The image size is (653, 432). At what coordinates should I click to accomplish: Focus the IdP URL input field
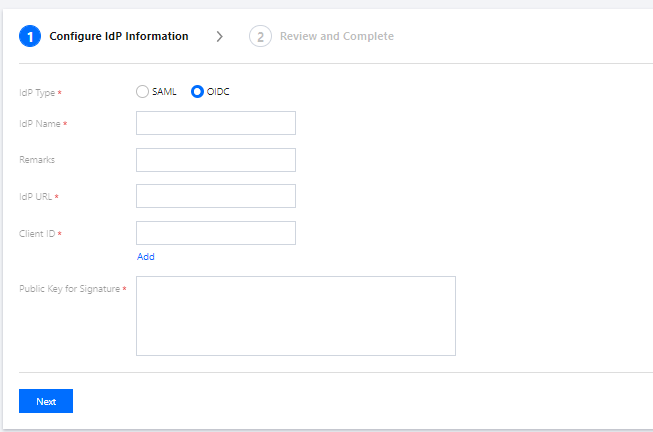pos(216,196)
